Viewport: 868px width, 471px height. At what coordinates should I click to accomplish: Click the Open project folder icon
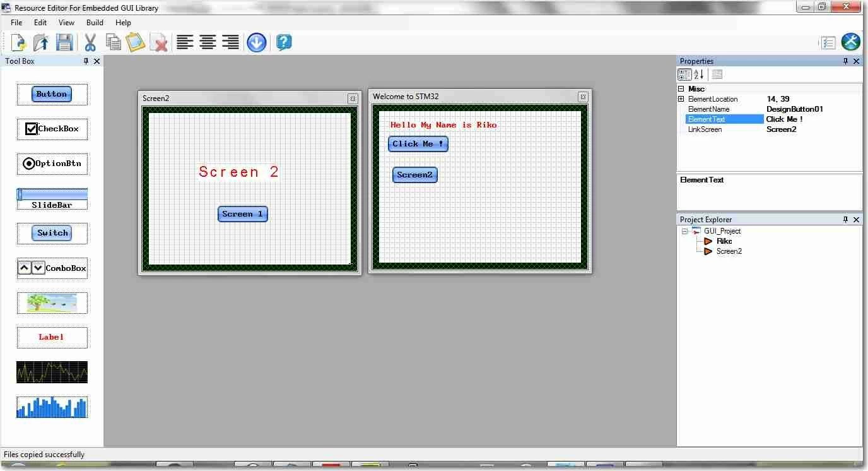coord(41,42)
